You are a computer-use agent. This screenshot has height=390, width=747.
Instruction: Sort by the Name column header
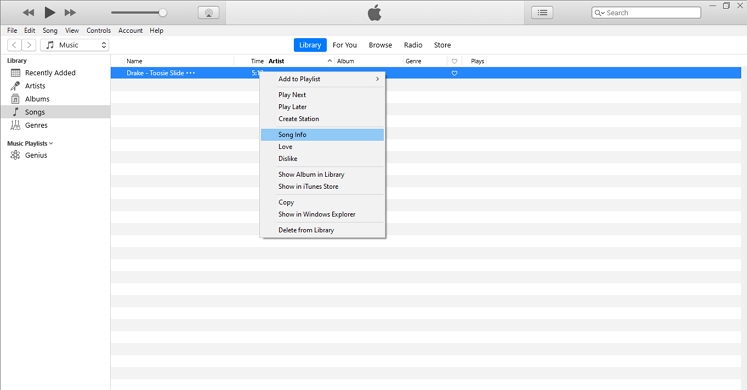pos(179,61)
